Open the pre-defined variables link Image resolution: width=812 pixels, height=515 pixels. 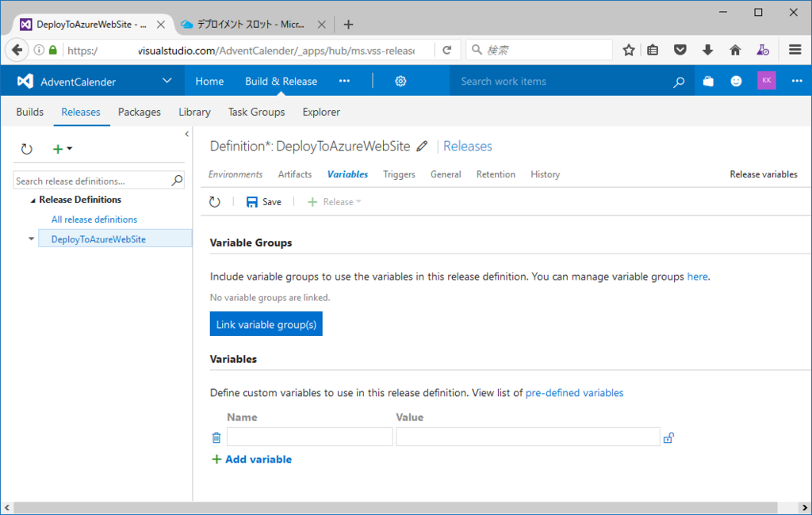(574, 393)
